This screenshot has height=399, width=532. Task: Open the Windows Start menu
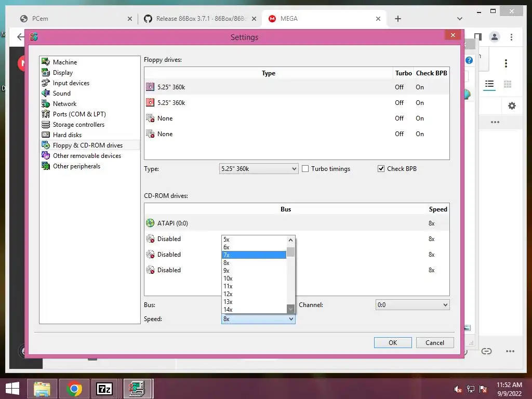[x=12, y=389]
